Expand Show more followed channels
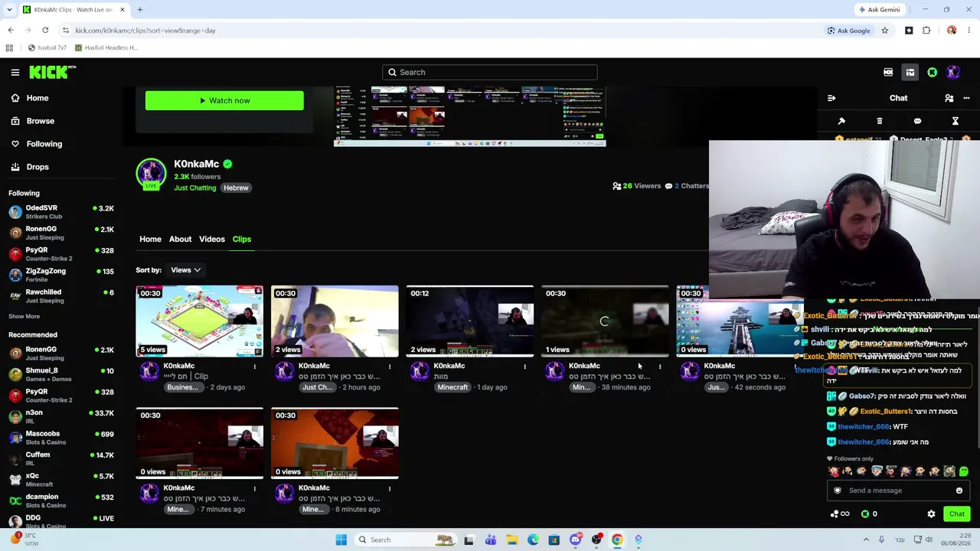Image resolution: width=980 pixels, height=551 pixels. pyautogui.click(x=24, y=316)
